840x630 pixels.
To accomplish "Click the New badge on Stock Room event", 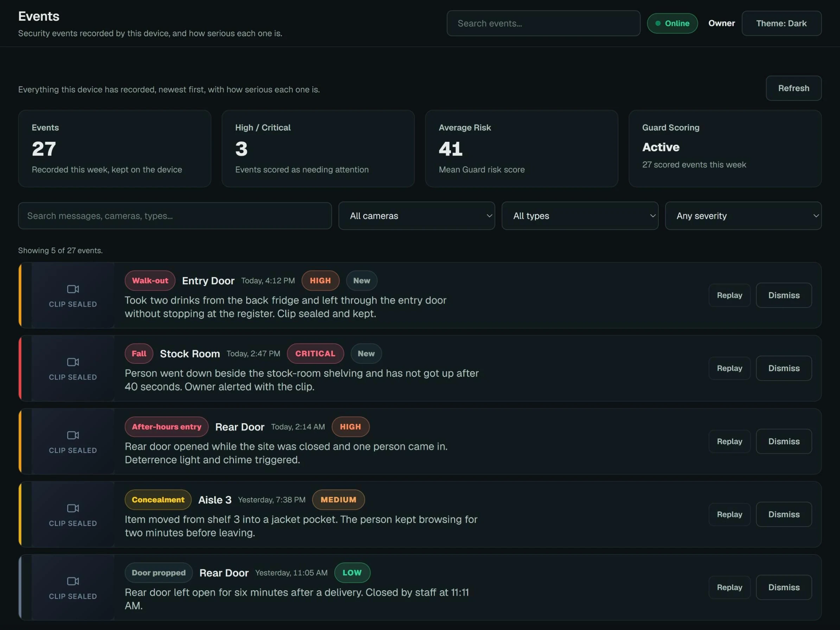I will (x=366, y=354).
